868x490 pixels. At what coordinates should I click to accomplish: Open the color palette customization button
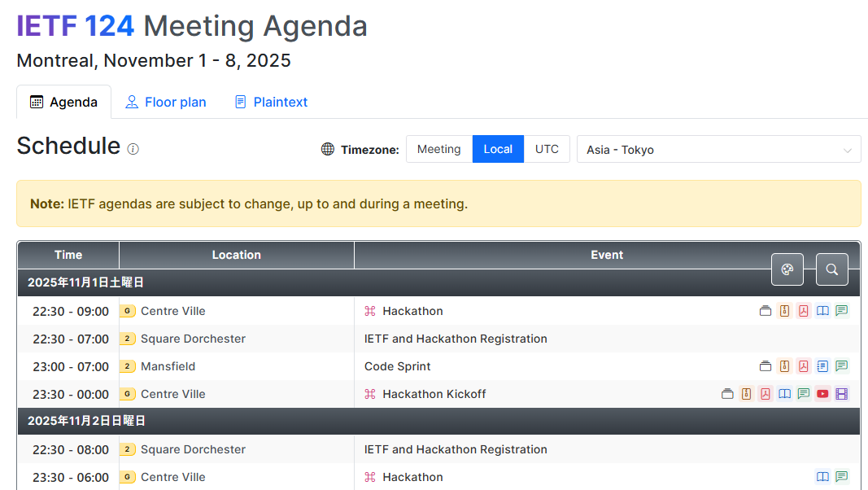(x=787, y=269)
